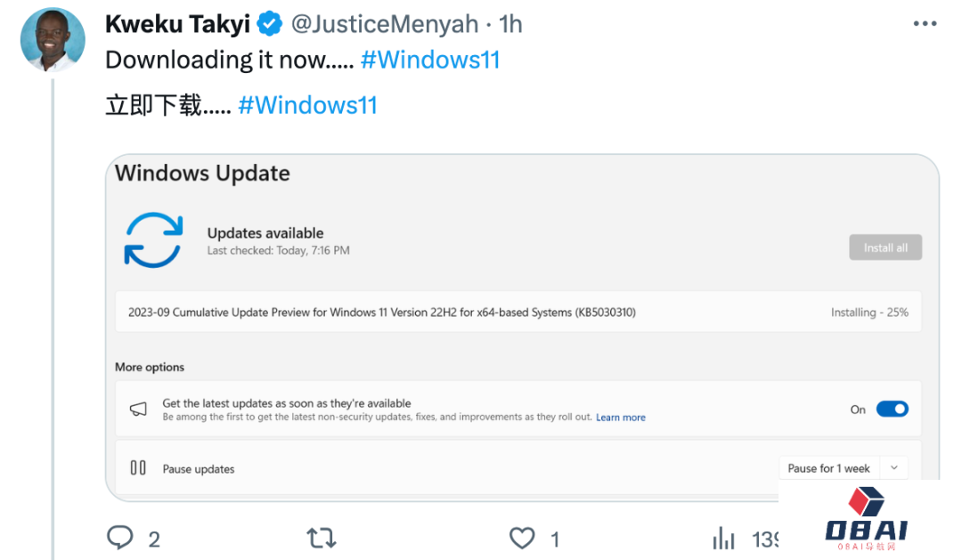Image resolution: width=962 pixels, height=560 pixels.
Task: Click the #Windows11 hashtag in the English line
Action: (x=430, y=60)
